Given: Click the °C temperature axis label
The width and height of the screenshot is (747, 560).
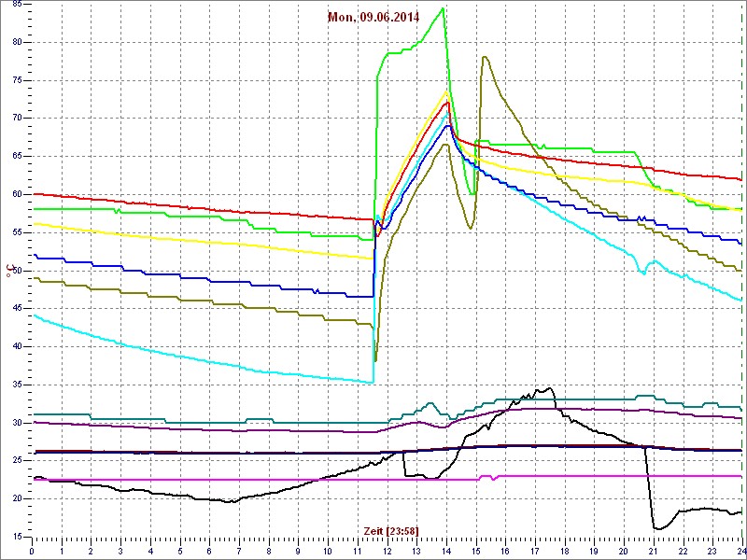Looking at the screenshot, I should 8,270.
